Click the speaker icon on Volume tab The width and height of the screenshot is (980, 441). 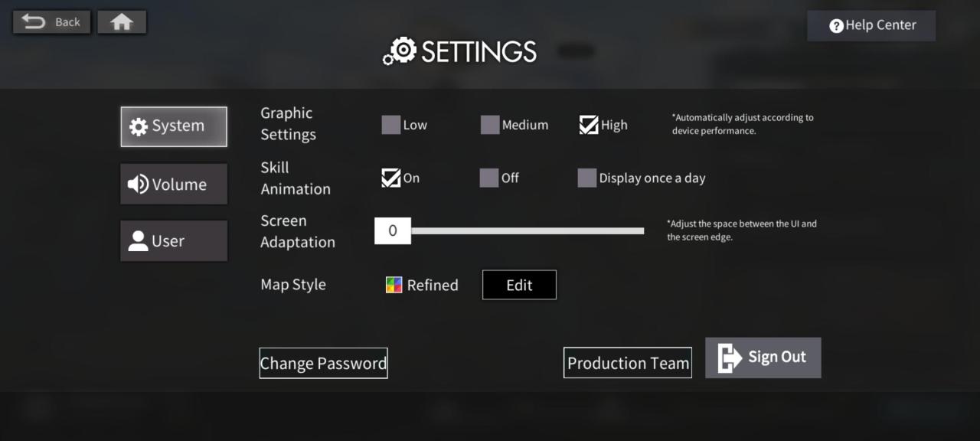[138, 185]
